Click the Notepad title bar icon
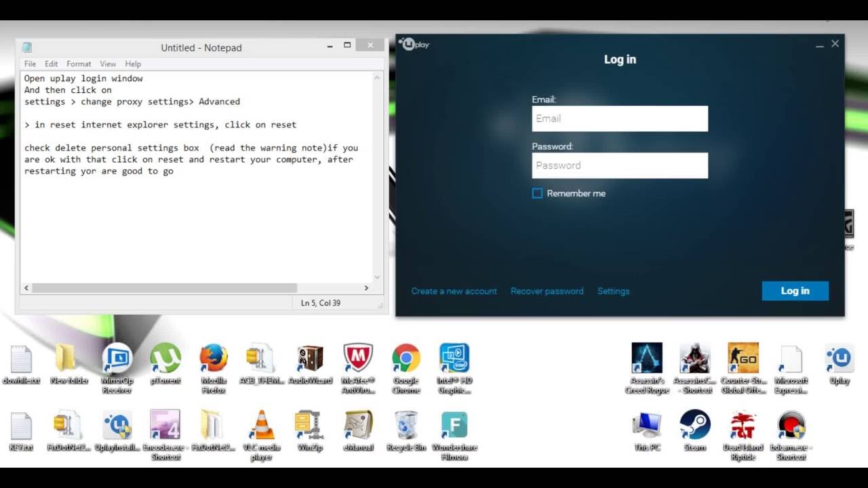868x488 pixels. pyautogui.click(x=27, y=47)
